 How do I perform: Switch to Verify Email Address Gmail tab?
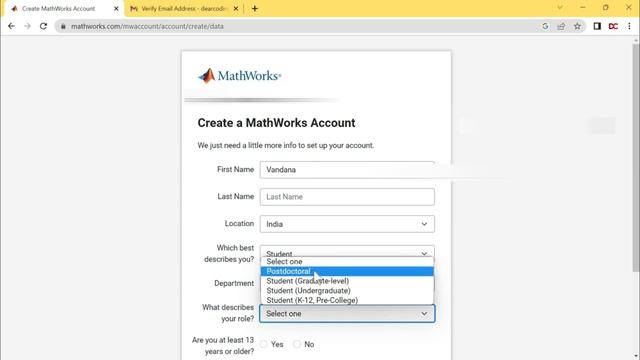click(x=184, y=8)
